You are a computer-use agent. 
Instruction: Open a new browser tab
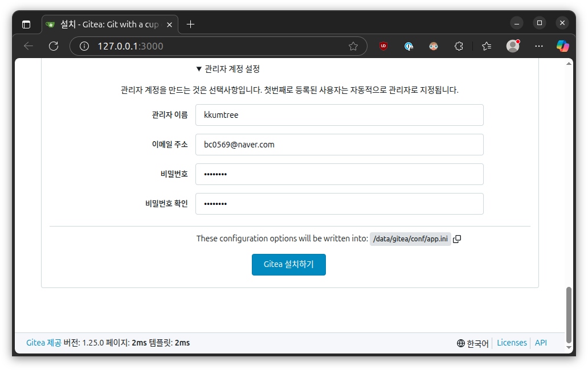[x=190, y=24]
